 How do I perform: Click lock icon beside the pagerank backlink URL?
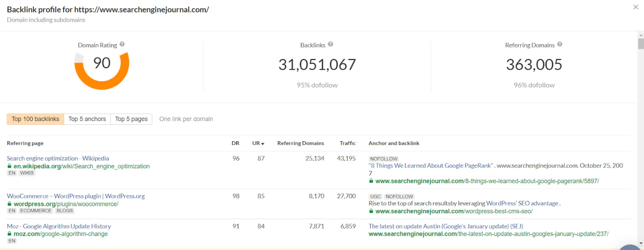(x=371, y=181)
